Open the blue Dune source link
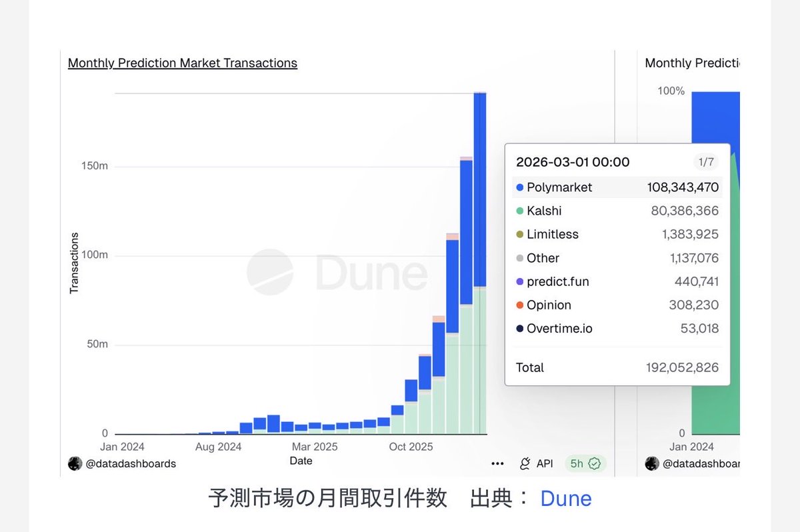The image size is (800, 532). [566, 499]
